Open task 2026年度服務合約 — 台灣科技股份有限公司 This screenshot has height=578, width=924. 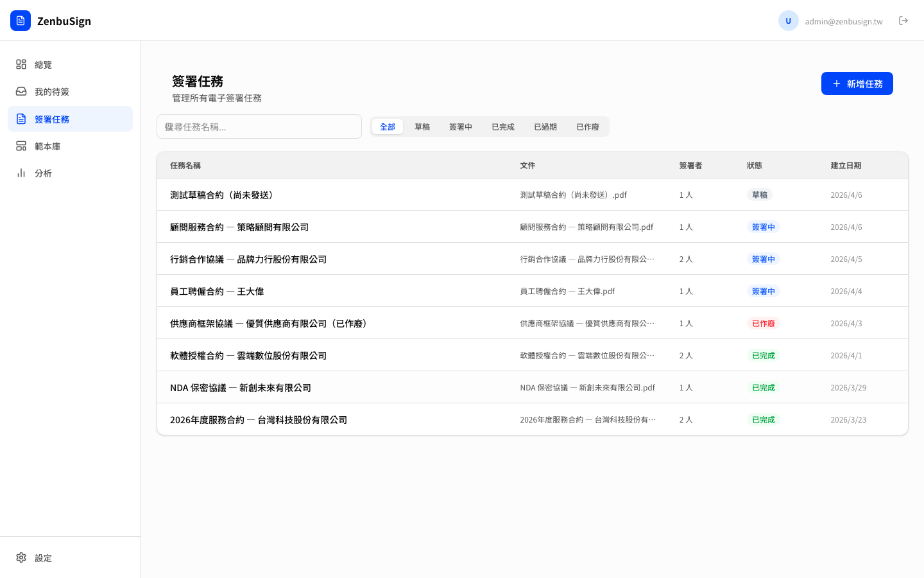tap(259, 419)
